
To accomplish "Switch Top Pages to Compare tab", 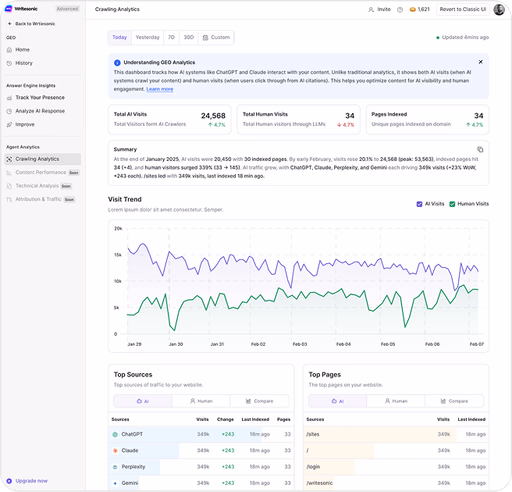I will coord(454,401).
